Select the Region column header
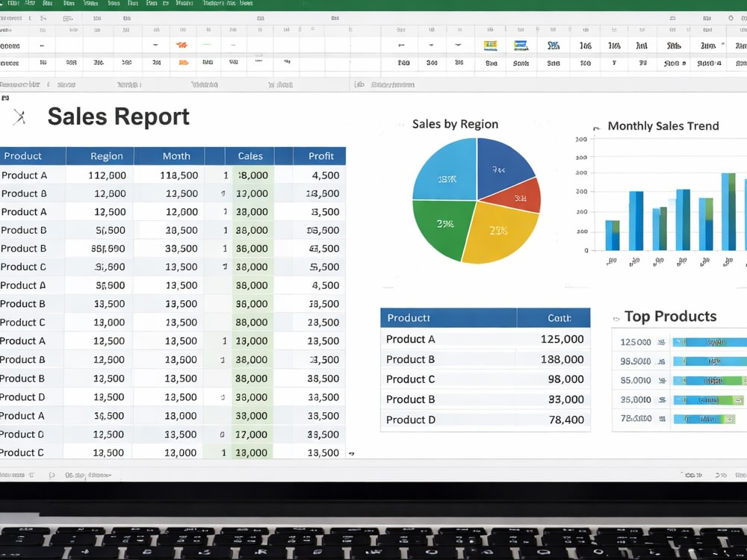The width and height of the screenshot is (747, 560). coord(100,156)
